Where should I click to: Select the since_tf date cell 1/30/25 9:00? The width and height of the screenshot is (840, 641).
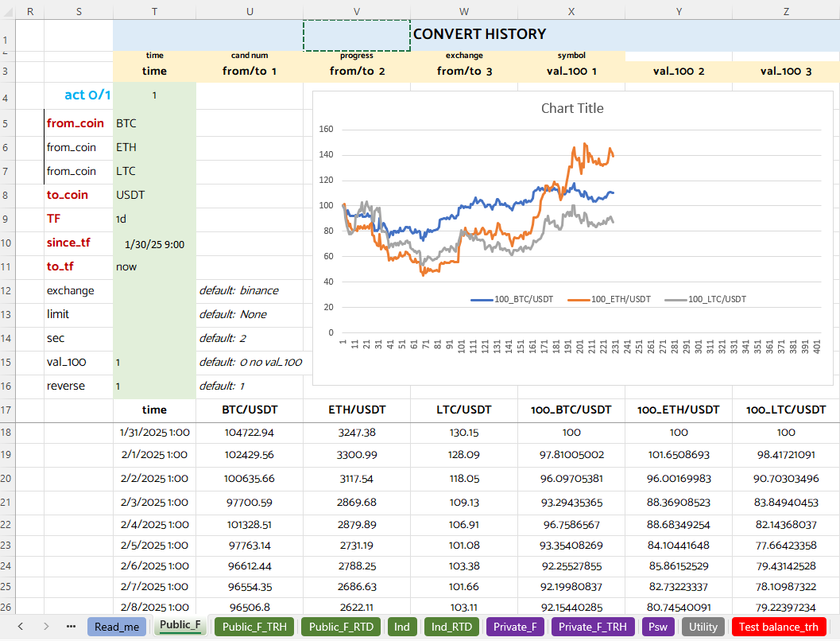pos(154,244)
